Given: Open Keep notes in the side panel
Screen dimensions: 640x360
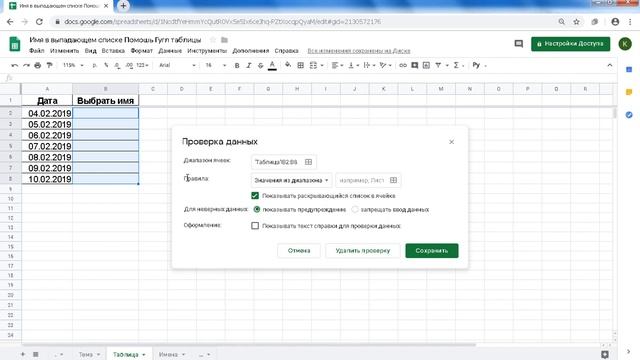Looking at the screenshot, I should click(x=629, y=92).
